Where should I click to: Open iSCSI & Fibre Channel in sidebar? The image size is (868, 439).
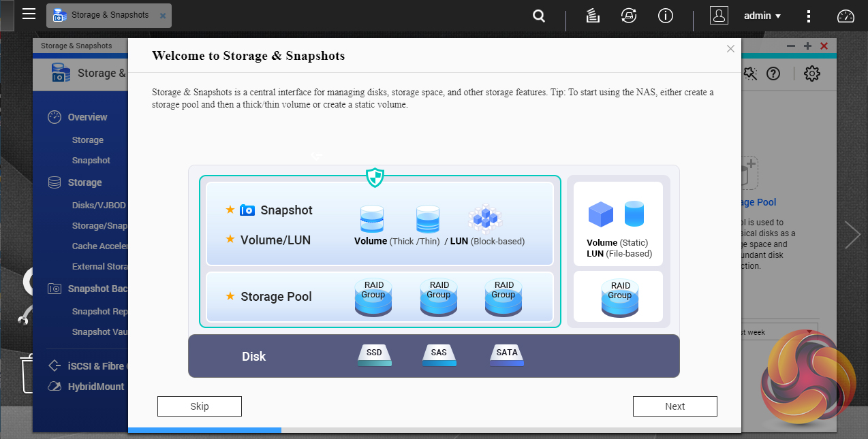[97, 365]
